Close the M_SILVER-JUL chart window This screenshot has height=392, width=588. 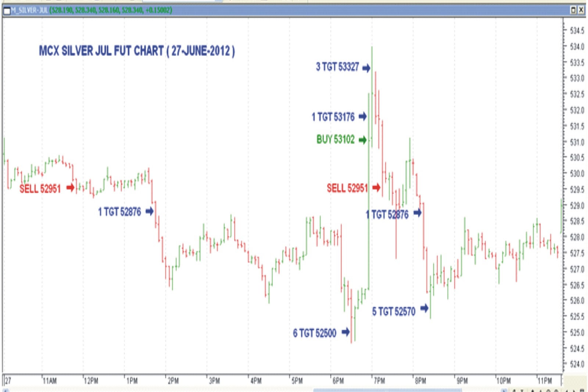581,10
